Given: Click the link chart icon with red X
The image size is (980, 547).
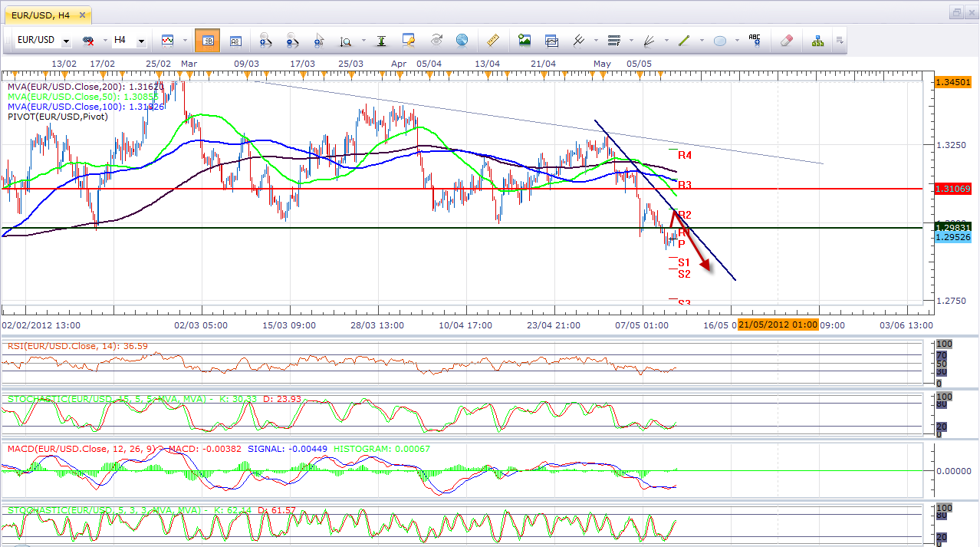Looking at the screenshot, I should click(x=88, y=40).
